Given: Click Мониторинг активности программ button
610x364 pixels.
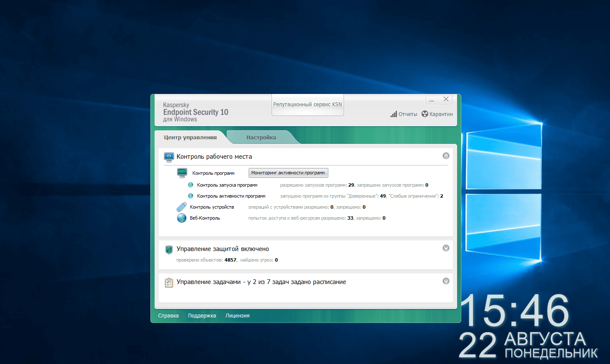Looking at the screenshot, I should [288, 173].
